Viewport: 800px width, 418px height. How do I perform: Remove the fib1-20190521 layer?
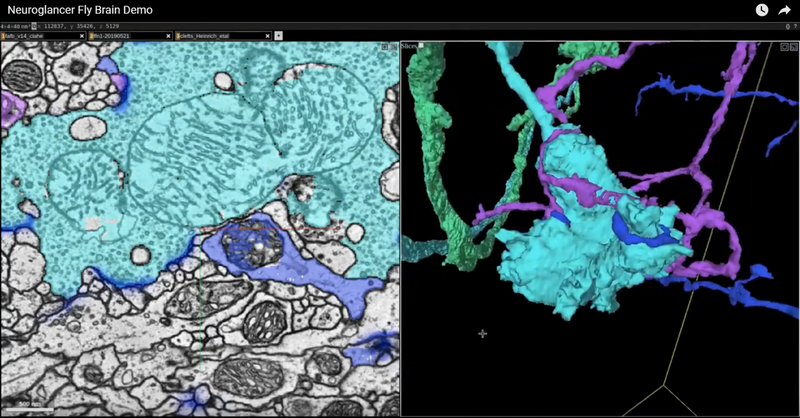[166, 35]
